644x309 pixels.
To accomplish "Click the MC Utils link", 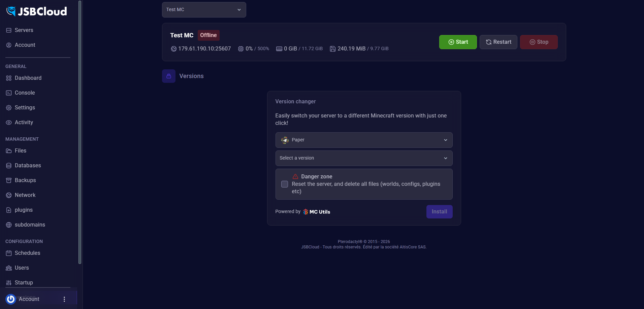I will tap(317, 212).
